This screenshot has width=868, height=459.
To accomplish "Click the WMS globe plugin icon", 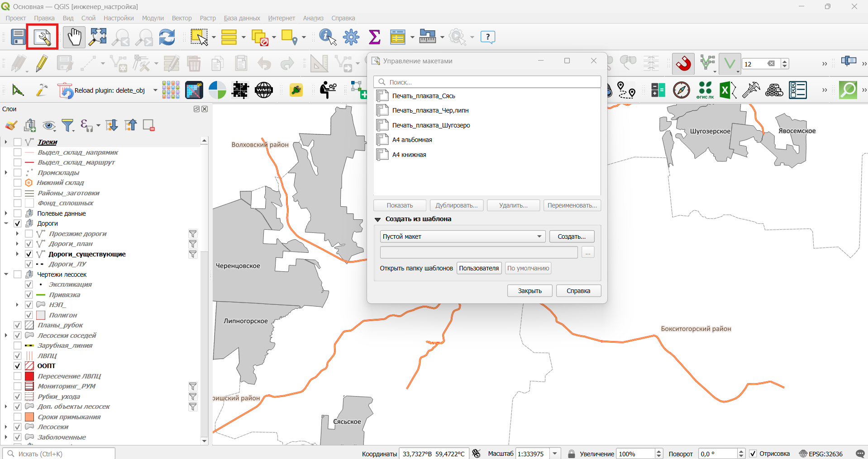I will pyautogui.click(x=264, y=90).
